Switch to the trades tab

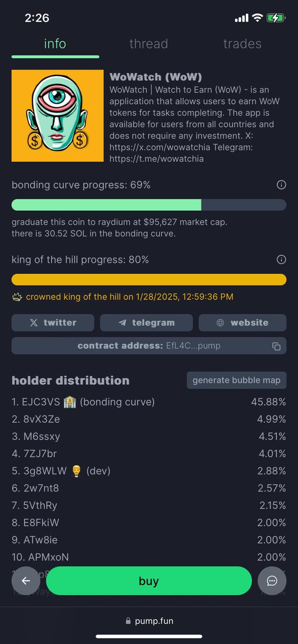[x=242, y=44]
